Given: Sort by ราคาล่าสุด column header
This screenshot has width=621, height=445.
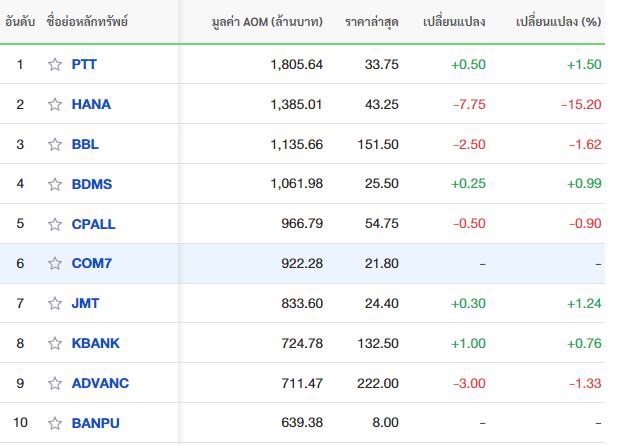Looking at the screenshot, I should tap(371, 22).
